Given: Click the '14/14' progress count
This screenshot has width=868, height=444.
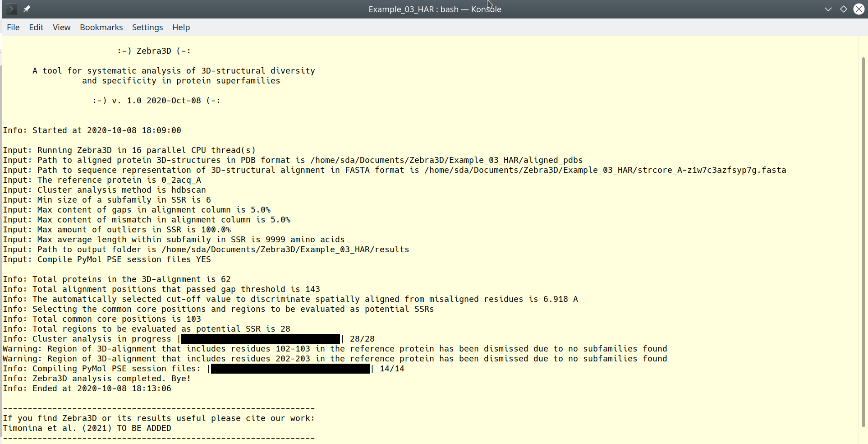Looking at the screenshot, I should point(392,369).
